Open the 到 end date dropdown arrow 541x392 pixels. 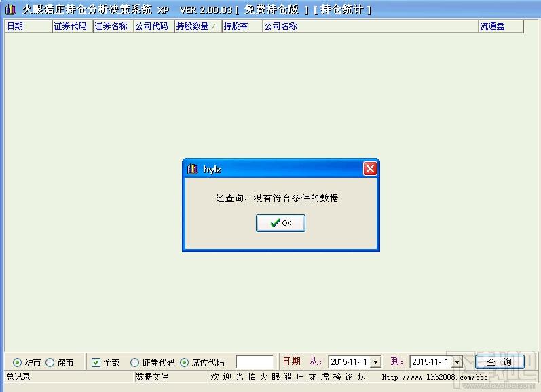pos(457,362)
